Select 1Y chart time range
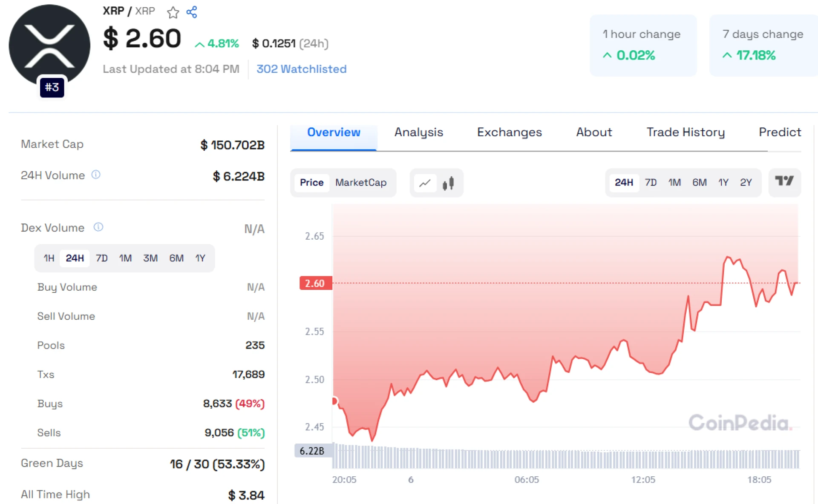The width and height of the screenshot is (818, 504). [x=723, y=183]
